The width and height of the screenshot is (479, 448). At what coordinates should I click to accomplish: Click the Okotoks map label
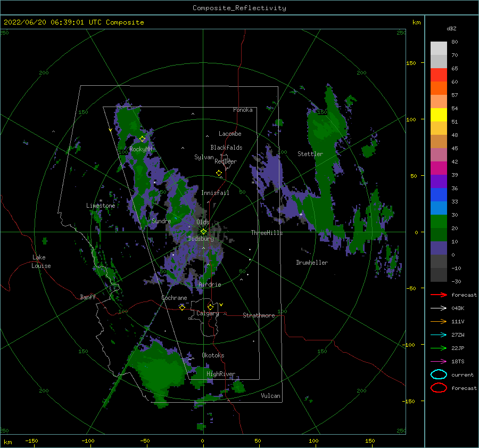[213, 355]
